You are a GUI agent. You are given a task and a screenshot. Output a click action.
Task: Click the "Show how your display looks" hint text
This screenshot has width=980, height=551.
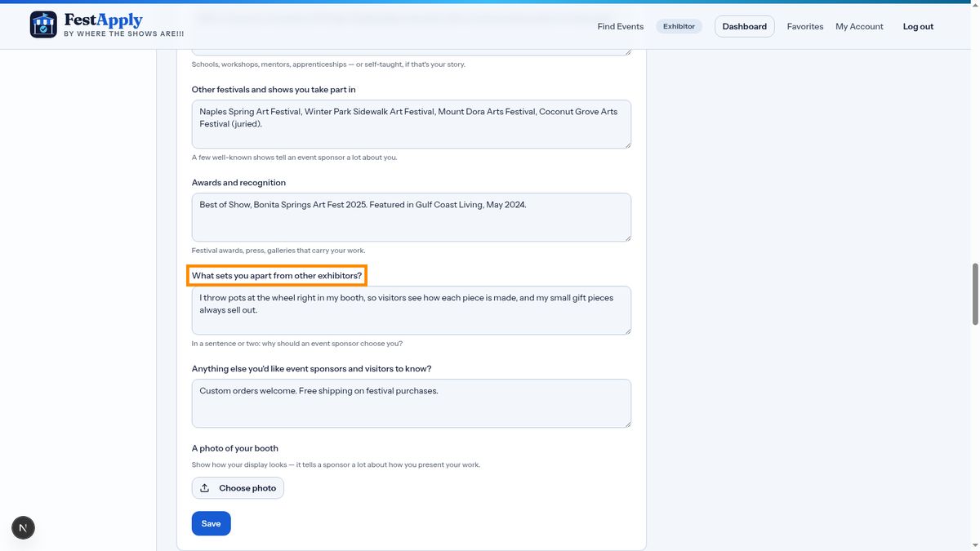point(336,465)
